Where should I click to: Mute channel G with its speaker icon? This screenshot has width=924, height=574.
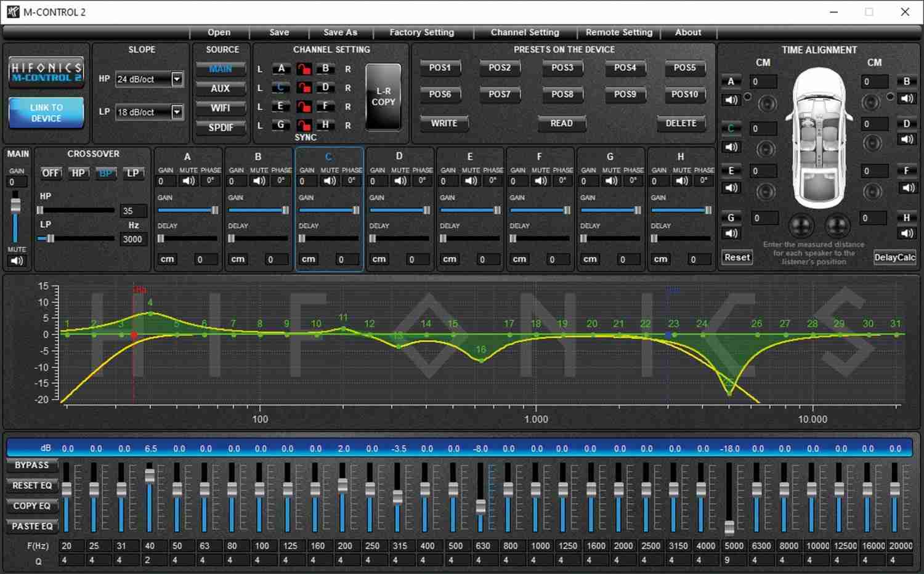click(611, 181)
